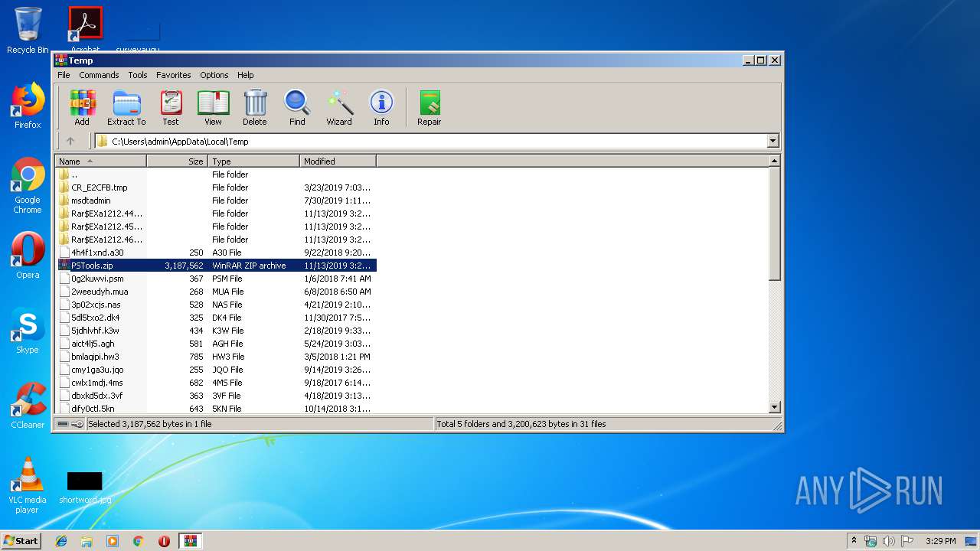Image resolution: width=980 pixels, height=551 pixels.
Task: Open shortword.jpg desktop file
Action: (x=85, y=487)
